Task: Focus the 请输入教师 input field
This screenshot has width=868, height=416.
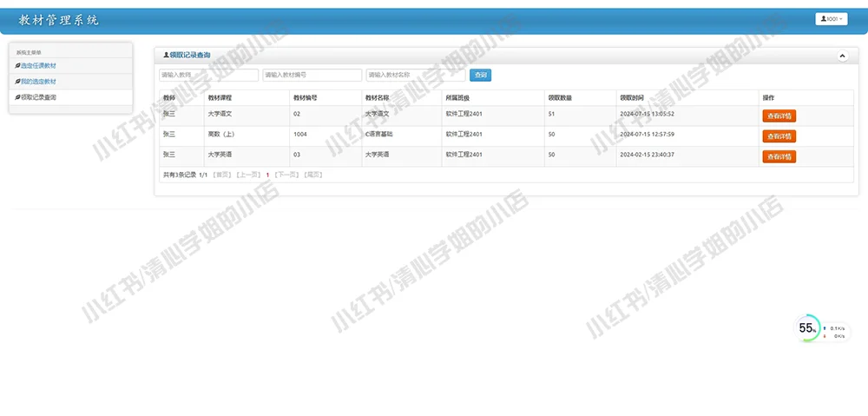Action: [x=208, y=75]
